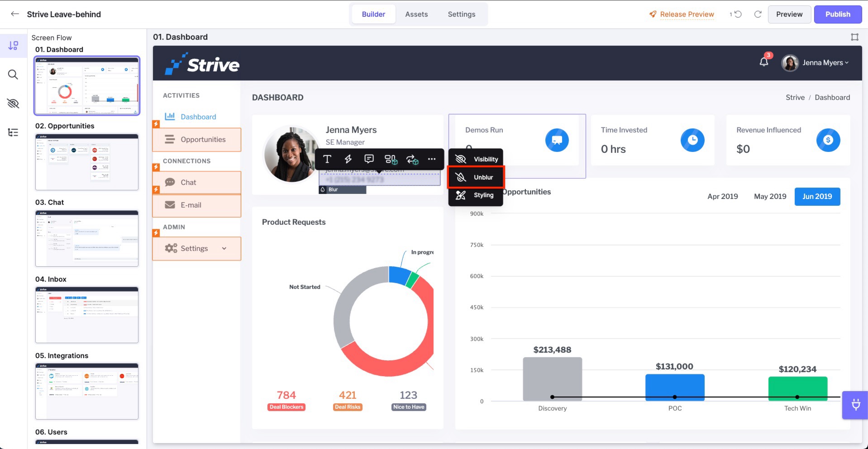Screen dimensions: 868x449
Task: Click the Time Invested clock icon
Action: tap(692, 140)
